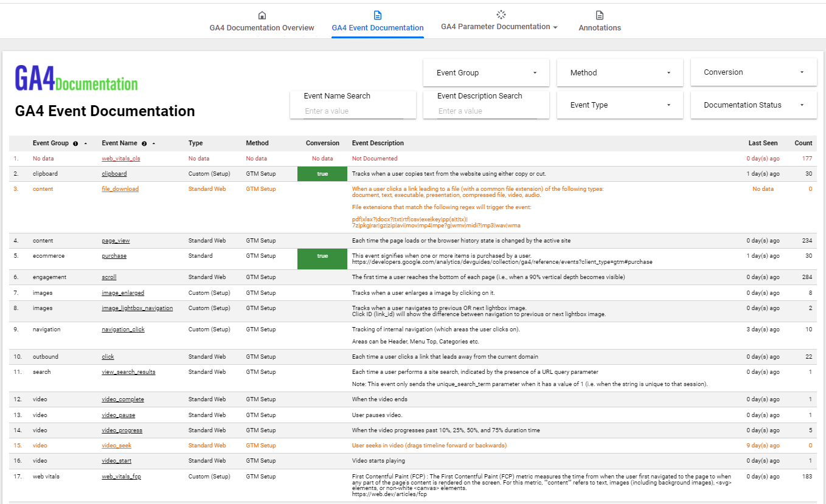Click the Count column header
Viewport: 826px width, 504px height.
803,143
